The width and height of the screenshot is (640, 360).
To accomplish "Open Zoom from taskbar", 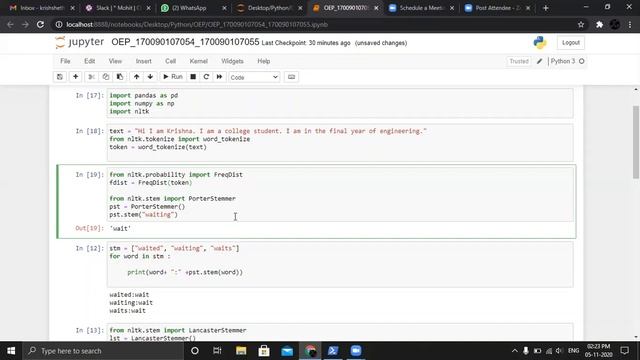I will tap(356, 351).
